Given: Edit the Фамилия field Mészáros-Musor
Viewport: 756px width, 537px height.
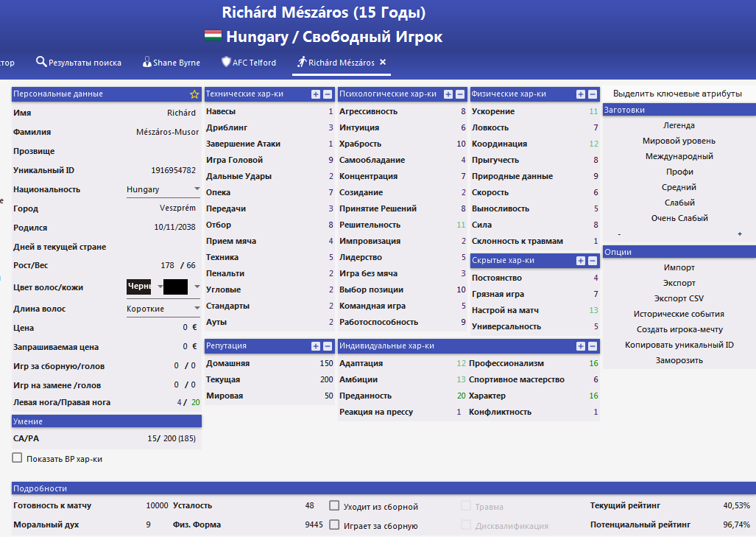Looking at the screenshot, I should click(167, 132).
